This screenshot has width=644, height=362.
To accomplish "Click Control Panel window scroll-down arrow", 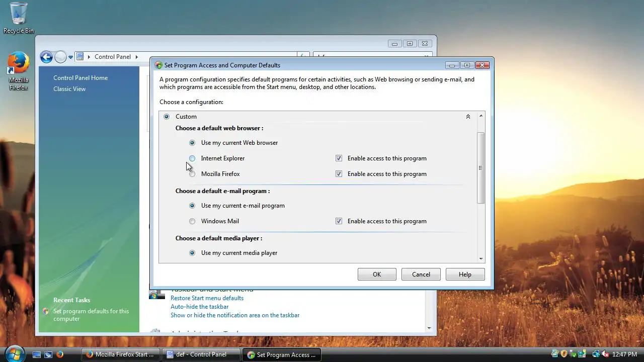I will (429, 328).
